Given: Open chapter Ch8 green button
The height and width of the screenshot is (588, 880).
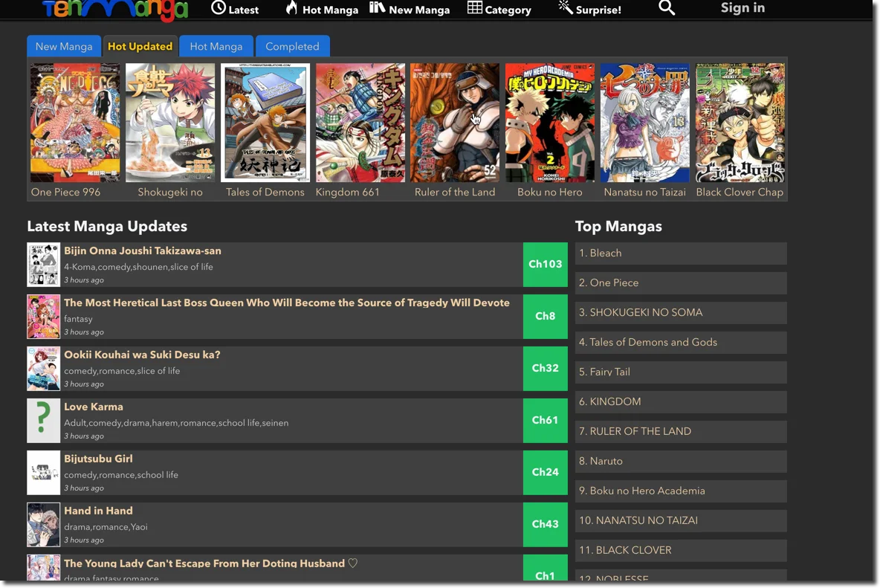Looking at the screenshot, I should point(545,317).
